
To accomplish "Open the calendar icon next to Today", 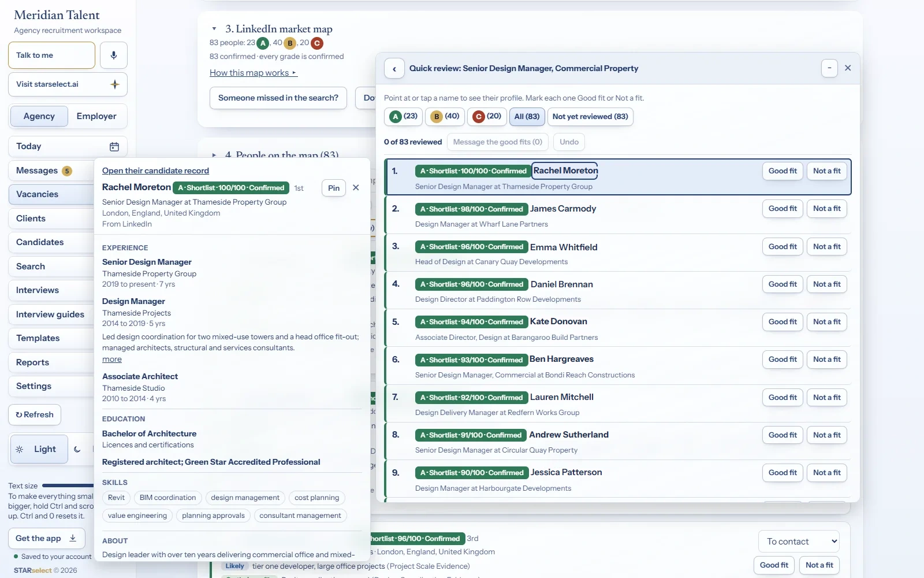I will click(114, 147).
